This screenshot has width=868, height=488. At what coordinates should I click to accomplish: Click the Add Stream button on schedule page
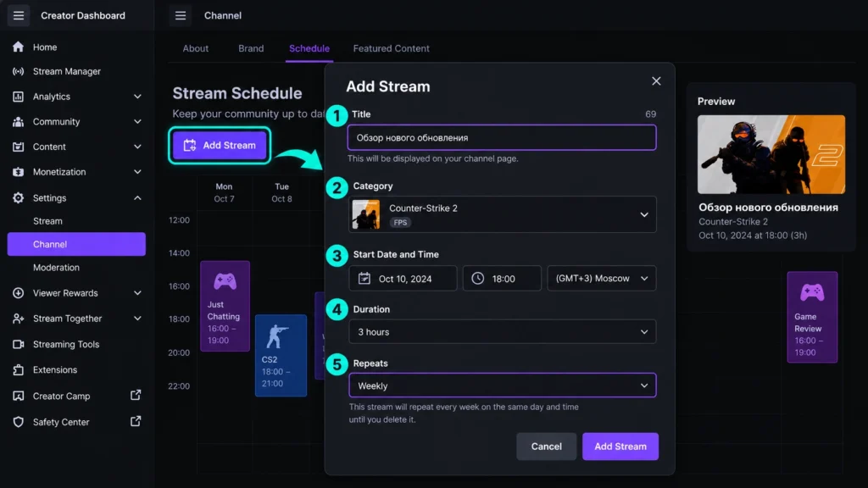[x=220, y=146]
